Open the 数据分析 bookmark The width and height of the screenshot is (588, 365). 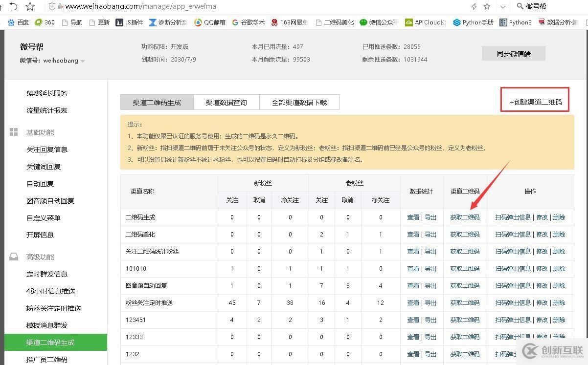tap(562, 22)
